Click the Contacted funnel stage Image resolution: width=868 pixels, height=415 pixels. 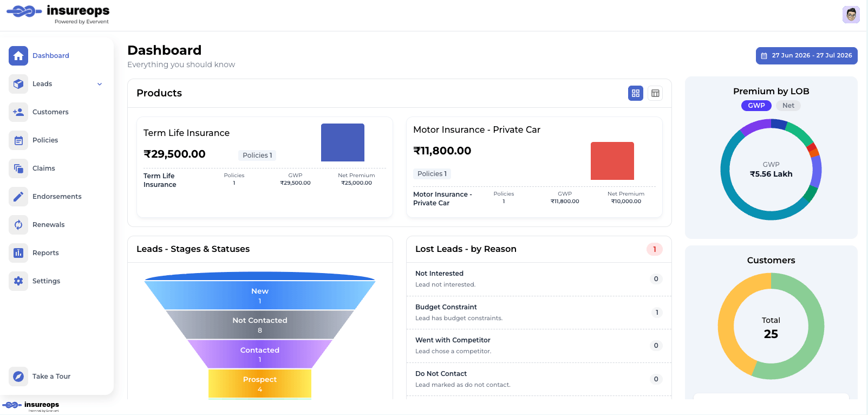click(x=260, y=354)
